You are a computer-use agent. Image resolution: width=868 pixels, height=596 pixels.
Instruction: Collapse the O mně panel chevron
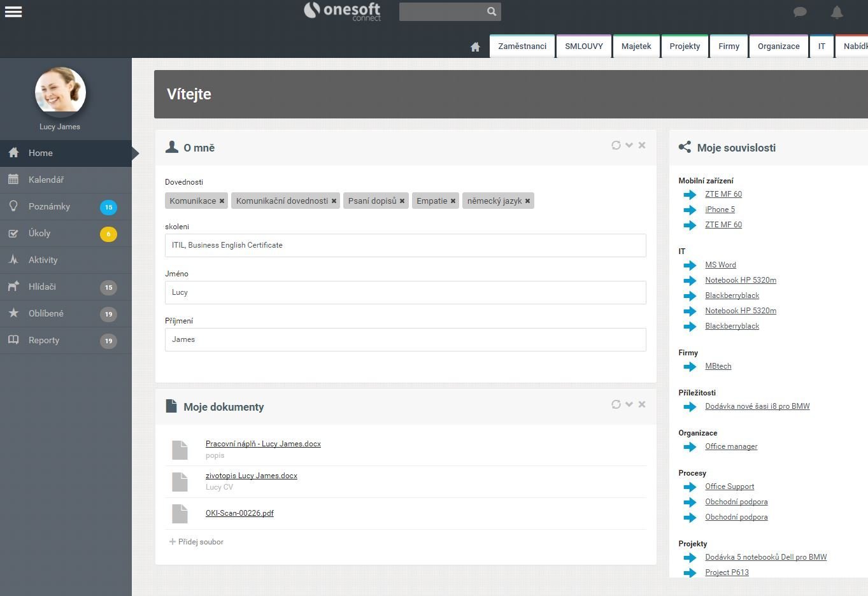click(x=629, y=145)
